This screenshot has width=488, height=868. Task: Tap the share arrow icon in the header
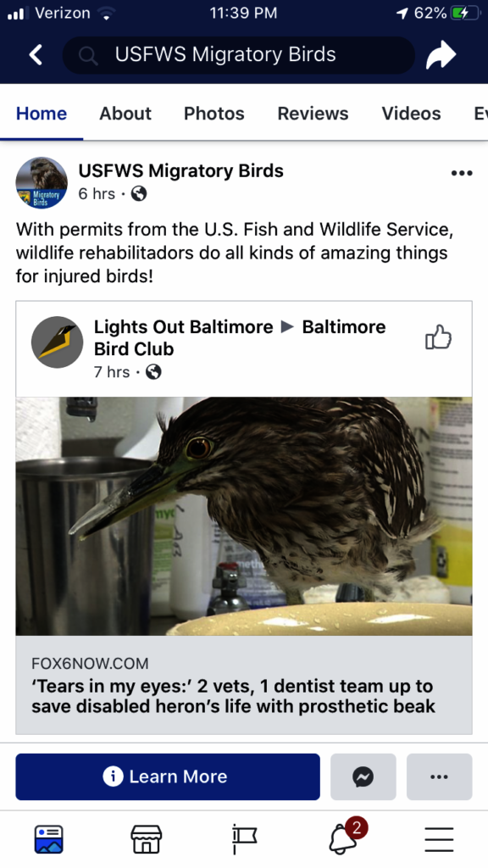[x=441, y=55]
